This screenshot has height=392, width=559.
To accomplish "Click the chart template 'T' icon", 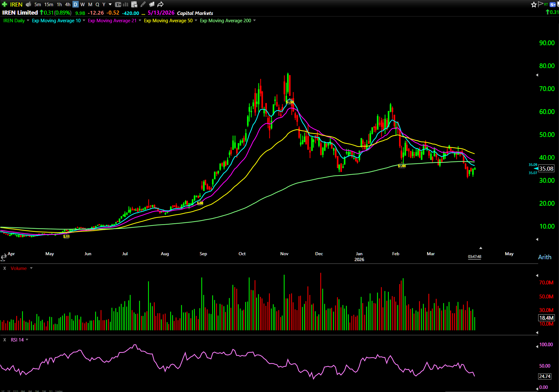I will click(118, 4).
